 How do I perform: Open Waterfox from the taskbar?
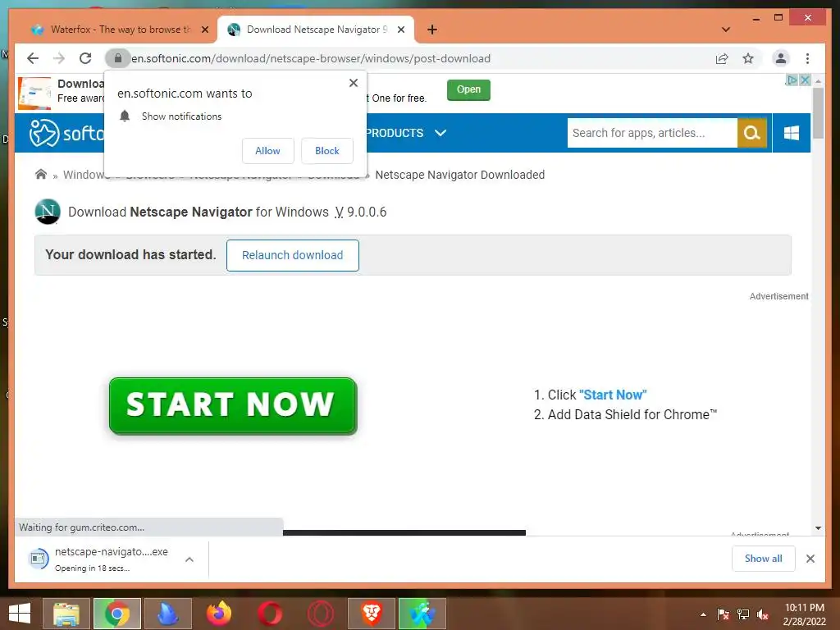click(x=422, y=614)
